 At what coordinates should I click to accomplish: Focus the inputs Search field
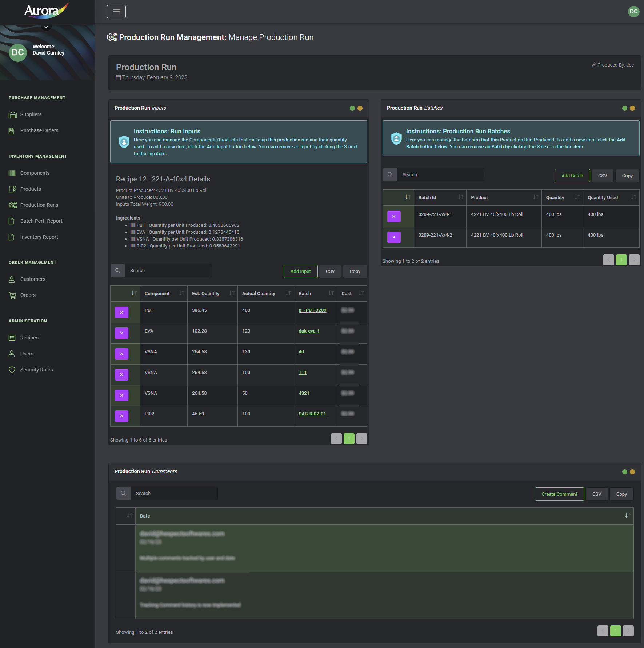168,271
